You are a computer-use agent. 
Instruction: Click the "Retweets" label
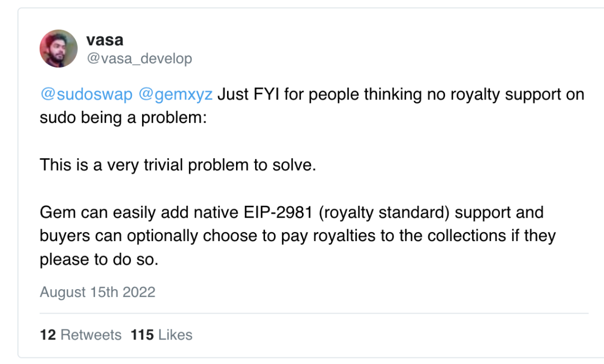click(x=91, y=335)
